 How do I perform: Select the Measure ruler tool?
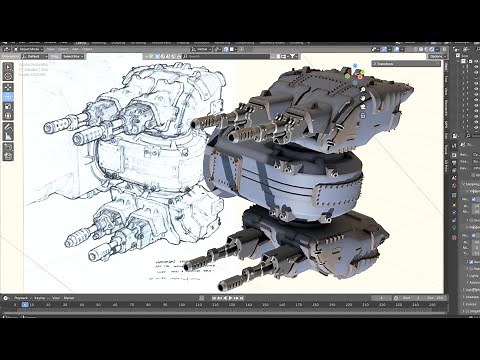point(8,136)
